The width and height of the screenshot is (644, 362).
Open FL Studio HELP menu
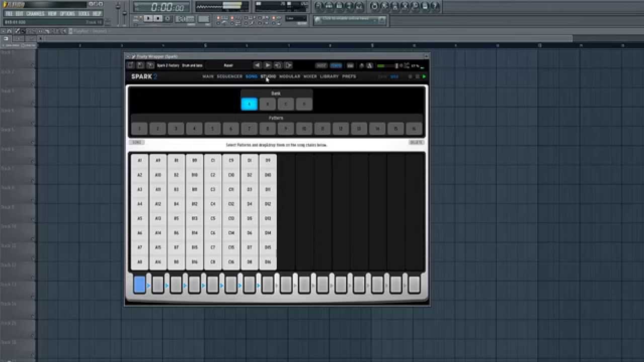pos(97,14)
